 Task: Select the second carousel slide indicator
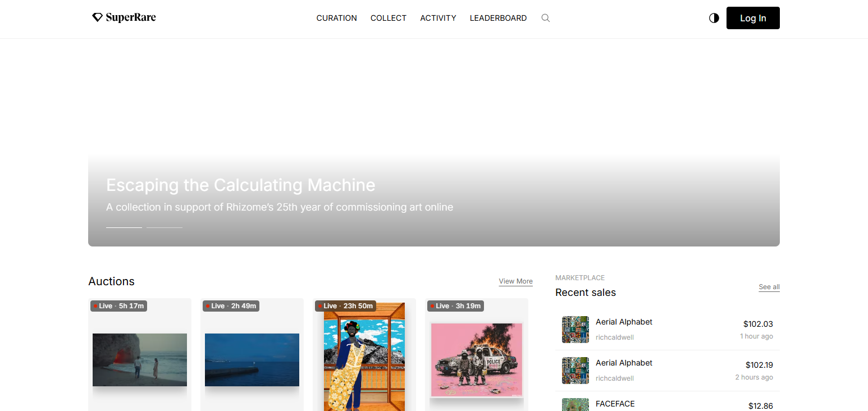[165, 227]
